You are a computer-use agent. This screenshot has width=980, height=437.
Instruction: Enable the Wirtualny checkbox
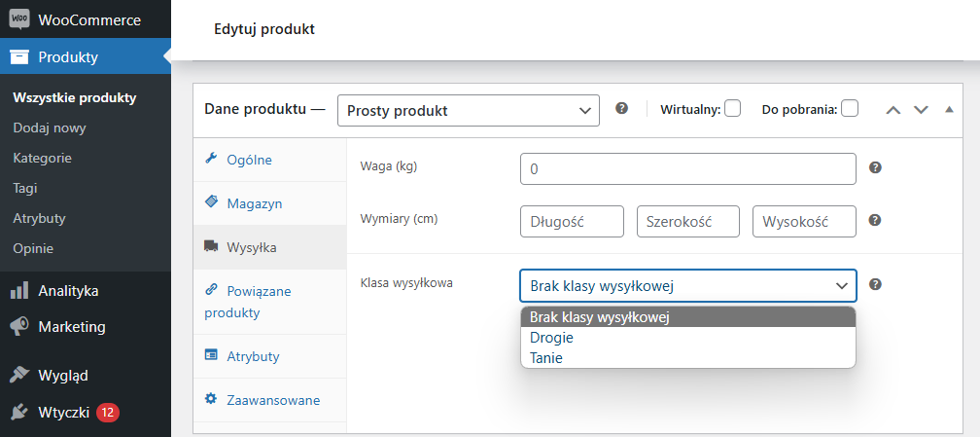point(732,108)
